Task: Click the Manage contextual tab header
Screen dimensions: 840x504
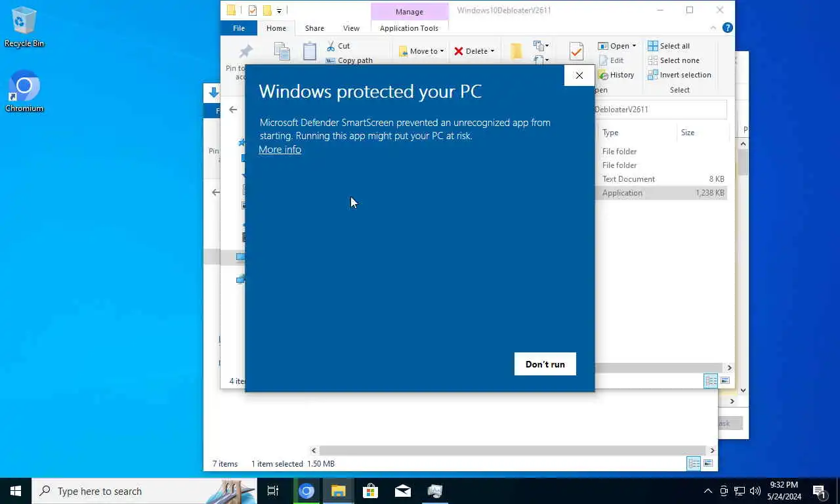Action: [x=409, y=11]
